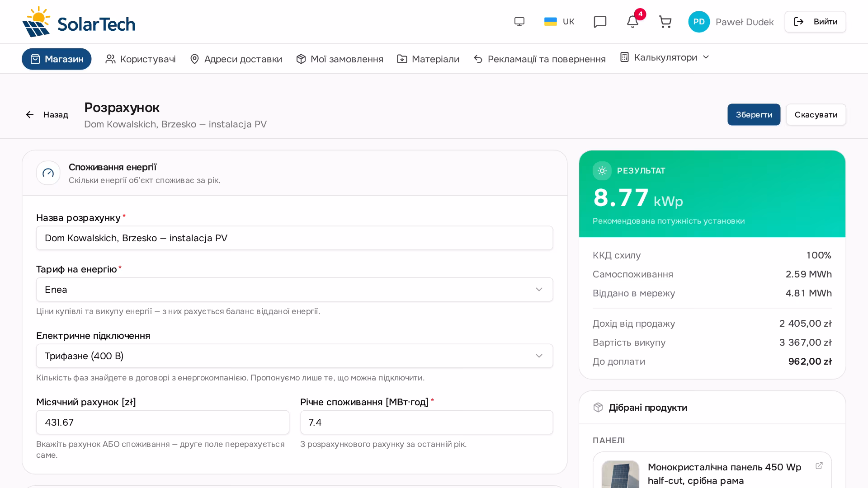The width and height of the screenshot is (868, 488).
Task: Click the 8.77 kWp result value
Action: click(x=638, y=198)
